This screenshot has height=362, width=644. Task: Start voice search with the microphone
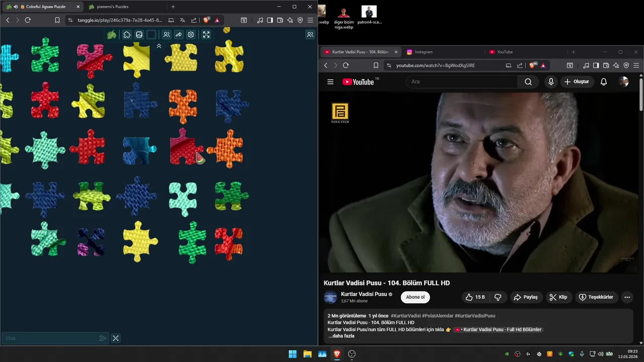point(551,81)
